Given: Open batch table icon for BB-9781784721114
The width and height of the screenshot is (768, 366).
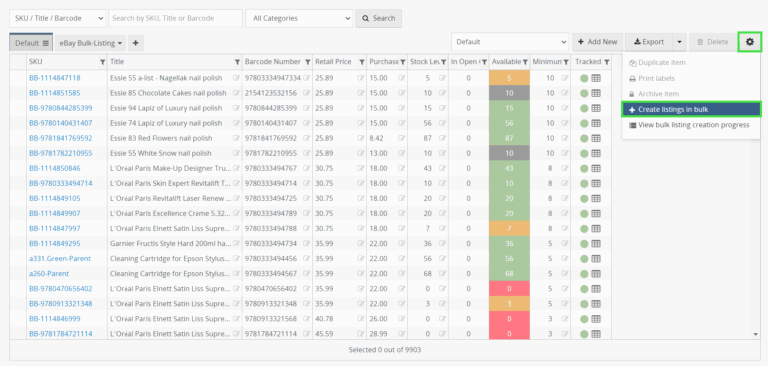Looking at the screenshot, I should click(x=596, y=334).
